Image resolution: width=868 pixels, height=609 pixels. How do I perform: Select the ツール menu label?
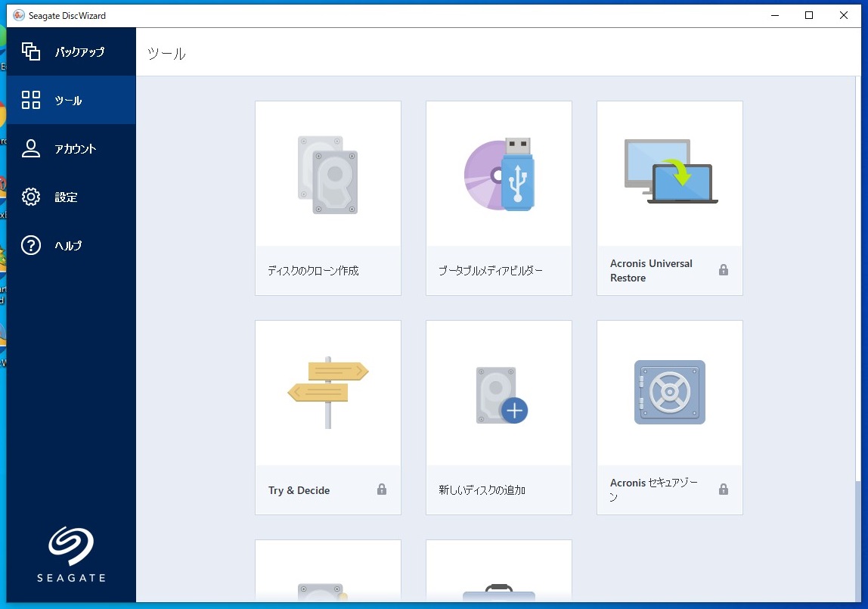tap(68, 101)
